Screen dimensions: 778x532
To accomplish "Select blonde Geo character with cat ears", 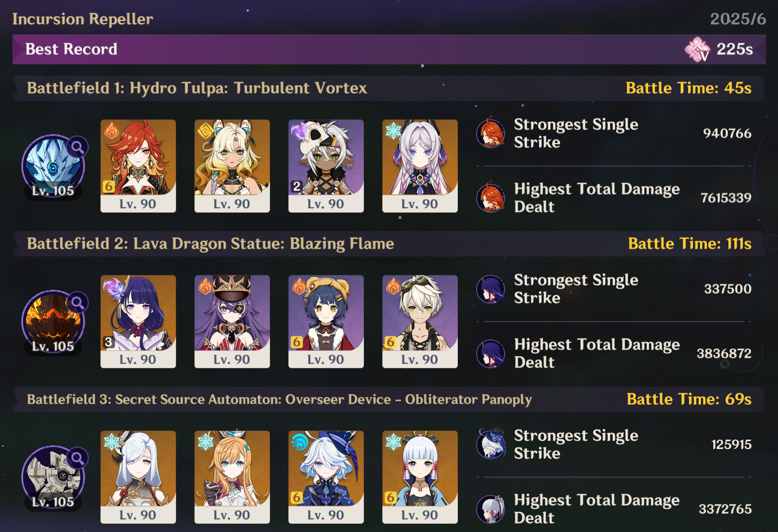I will pos(232,166).
